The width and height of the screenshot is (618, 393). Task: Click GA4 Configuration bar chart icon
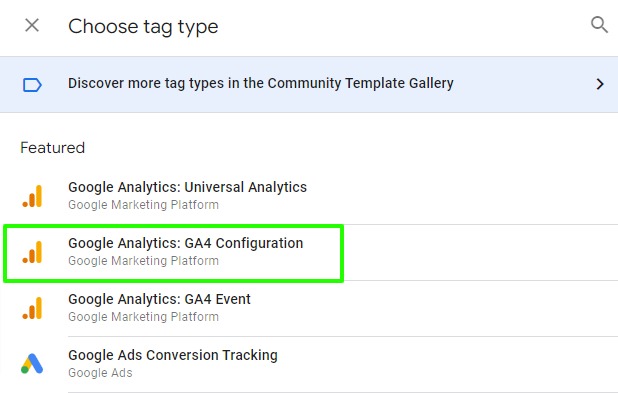[32, 252]
